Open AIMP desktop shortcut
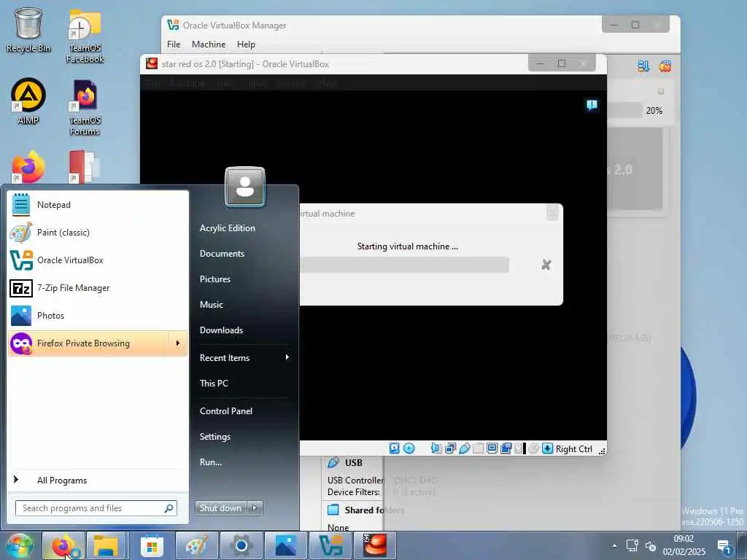This screenshot has height=560, width=747. (x=28, y=101)
